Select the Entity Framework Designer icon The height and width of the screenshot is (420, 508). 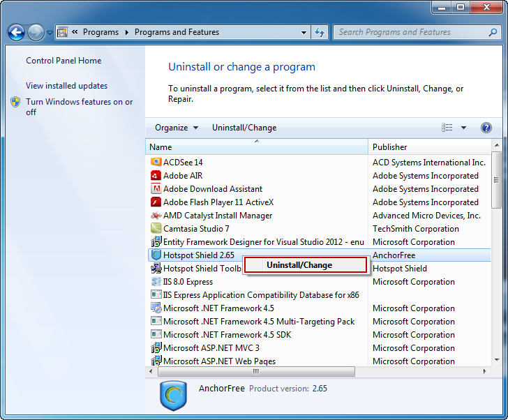point(156,241)
